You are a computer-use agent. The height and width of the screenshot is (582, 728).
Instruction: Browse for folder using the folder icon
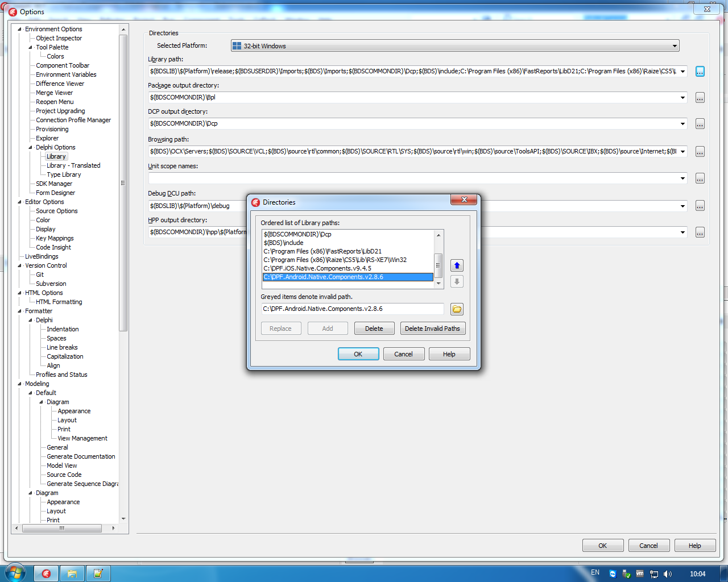coord(457,309)
